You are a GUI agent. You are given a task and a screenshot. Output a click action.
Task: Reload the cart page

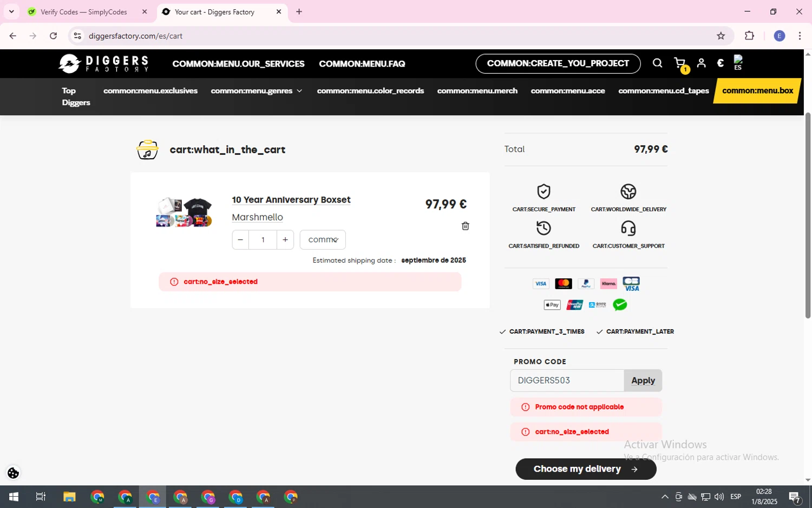(53, 36)
